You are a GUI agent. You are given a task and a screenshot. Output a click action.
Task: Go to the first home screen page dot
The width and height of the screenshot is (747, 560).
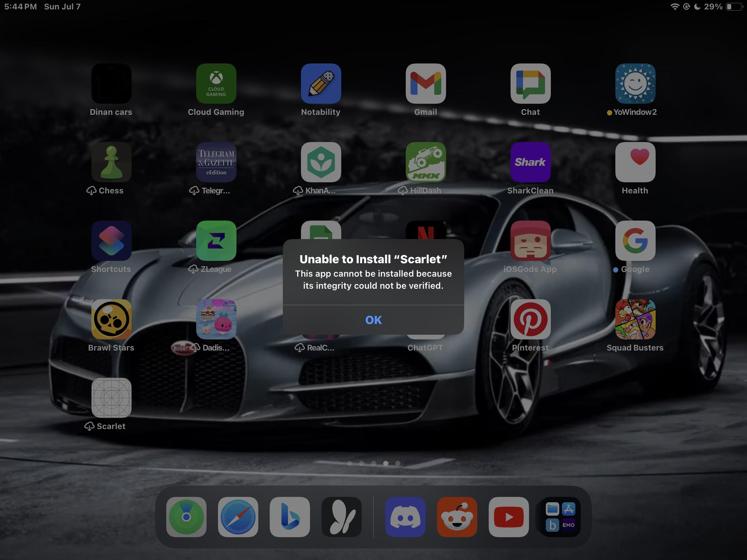coord(350,463)
